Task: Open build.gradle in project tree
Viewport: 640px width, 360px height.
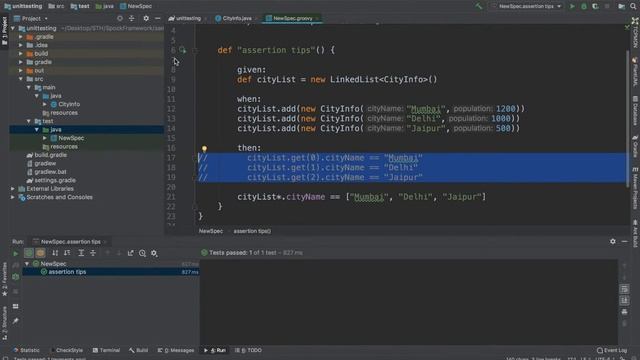Action: (x=50, y=155)
